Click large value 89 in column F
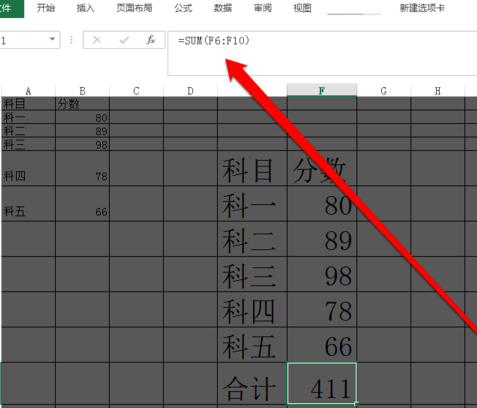 click(x=322, y=239)
